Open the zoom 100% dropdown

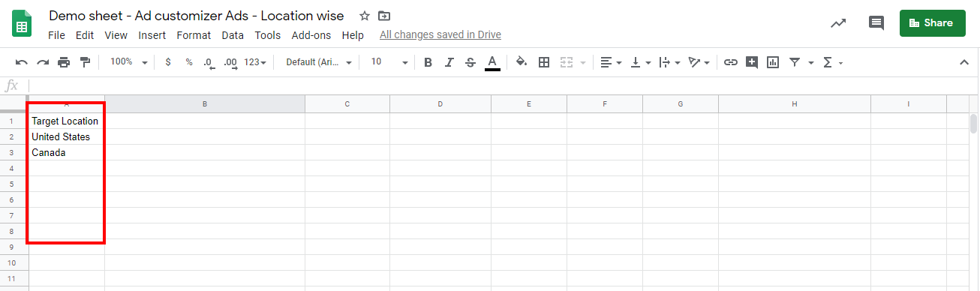(x=129, y=62)
